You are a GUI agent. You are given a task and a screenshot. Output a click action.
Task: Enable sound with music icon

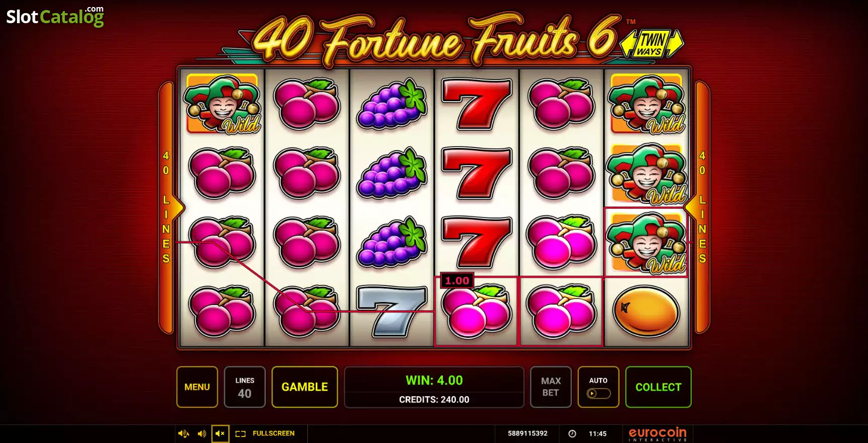183,433
